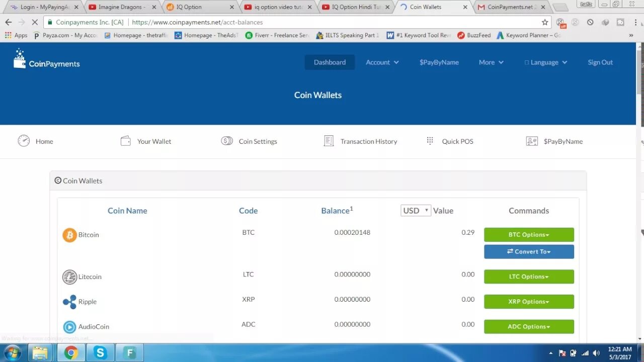Click the Dashboard nav button
Image resolution: width=644 pixels, height=362 pixels.
point(330,62)
